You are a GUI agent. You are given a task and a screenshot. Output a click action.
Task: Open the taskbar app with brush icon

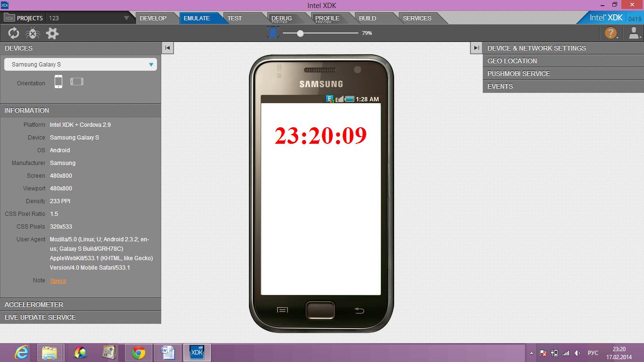(109, 353)
